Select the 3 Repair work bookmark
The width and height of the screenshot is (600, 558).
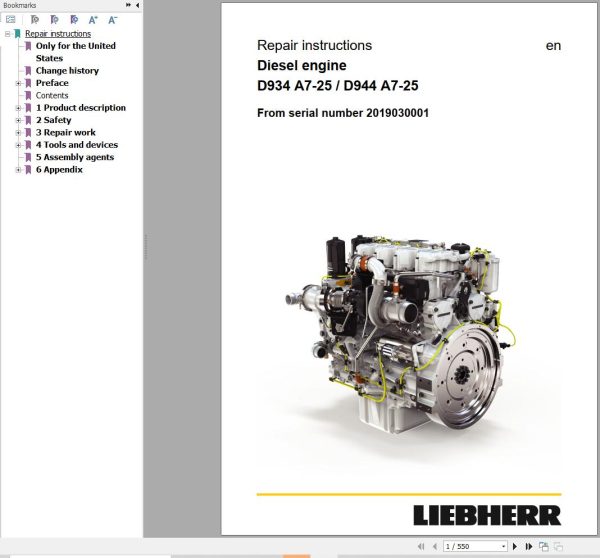pos(66,132)
